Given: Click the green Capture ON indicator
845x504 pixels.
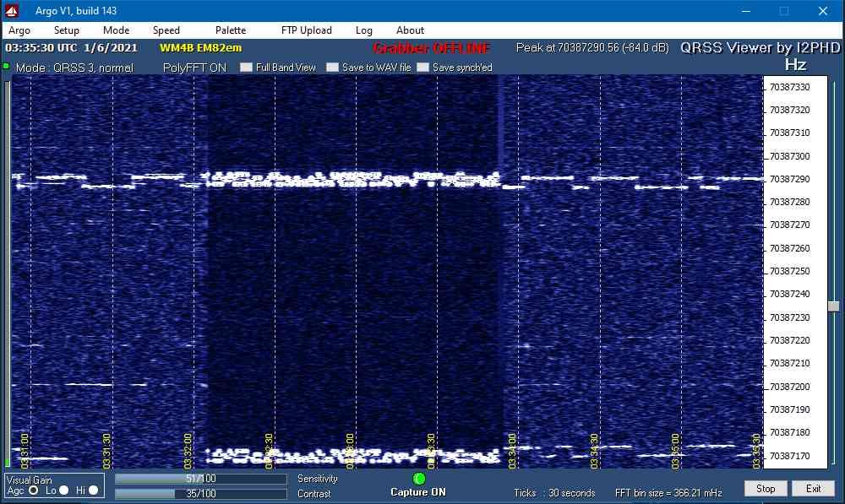Looking at the screenshot, I should [x=419, y=479].
